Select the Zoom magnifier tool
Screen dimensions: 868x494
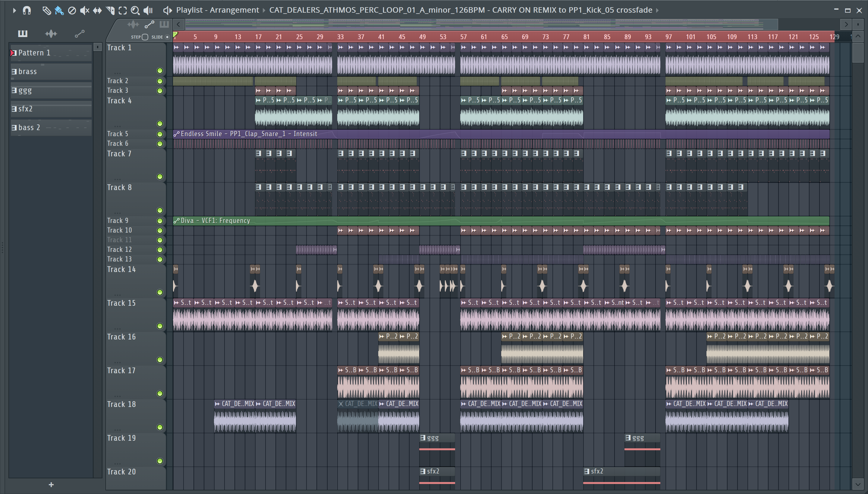(135, 11)
